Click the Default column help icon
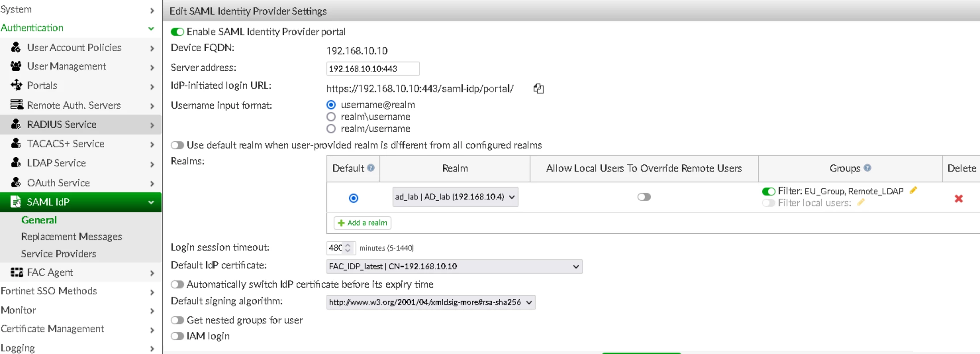The width and height of the screenshot is (980, 354). click(371, 168)
